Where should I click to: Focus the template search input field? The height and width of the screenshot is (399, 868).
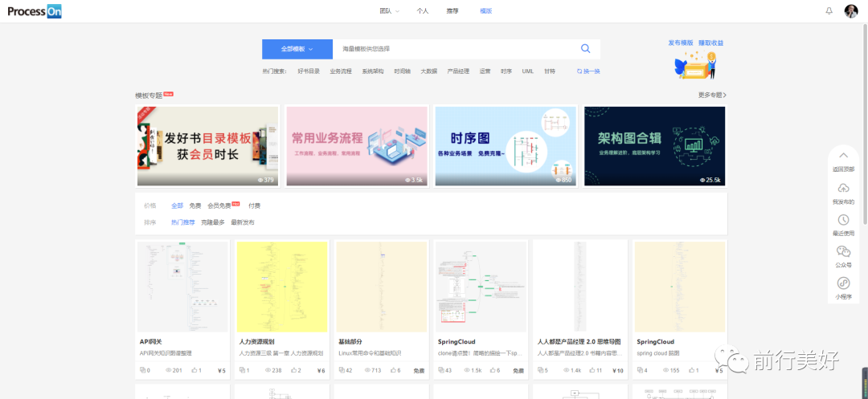pyautogui.click(x=454, y=49)
